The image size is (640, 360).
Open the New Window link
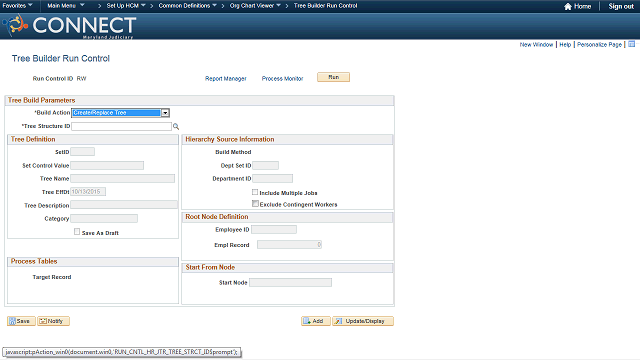pos(536,44)
